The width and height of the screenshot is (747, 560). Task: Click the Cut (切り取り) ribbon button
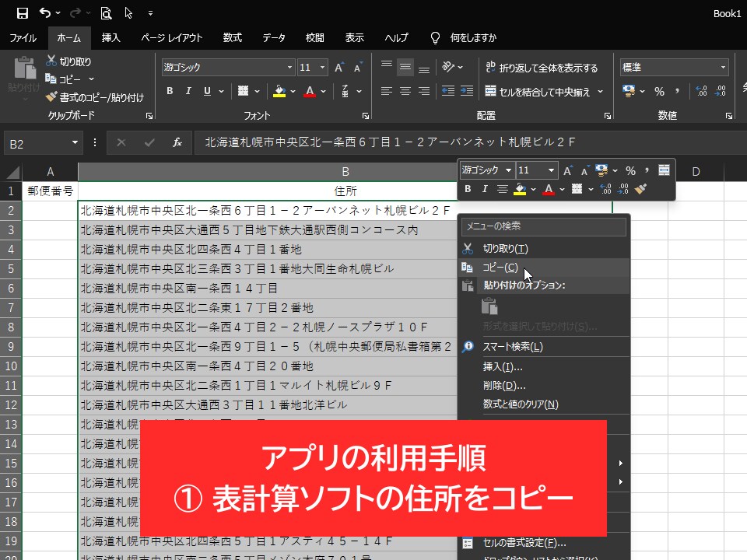(x=68, y=61)
